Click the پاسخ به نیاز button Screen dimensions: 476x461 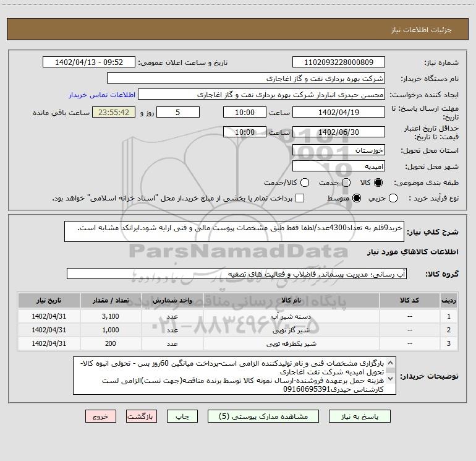pos(359,416)
